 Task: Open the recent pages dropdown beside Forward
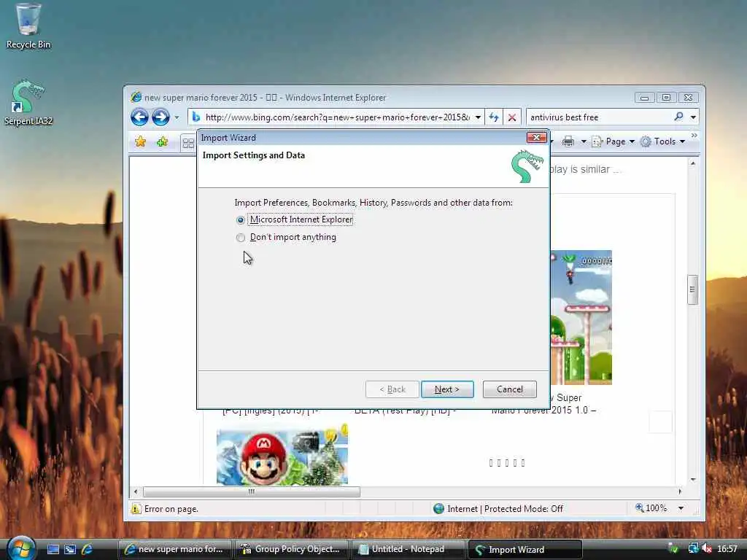177,117
